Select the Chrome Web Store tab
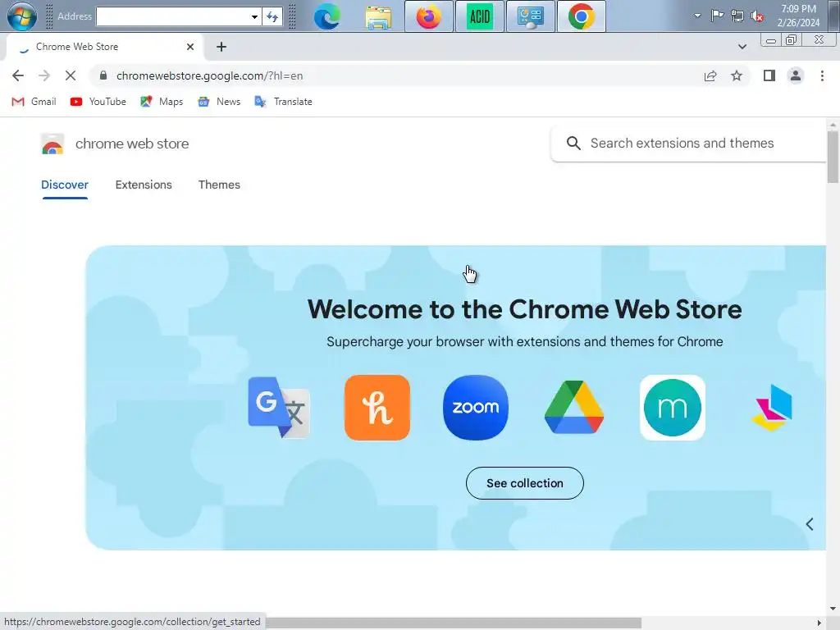This screenshot has width=840, height=630. [104, 47]
